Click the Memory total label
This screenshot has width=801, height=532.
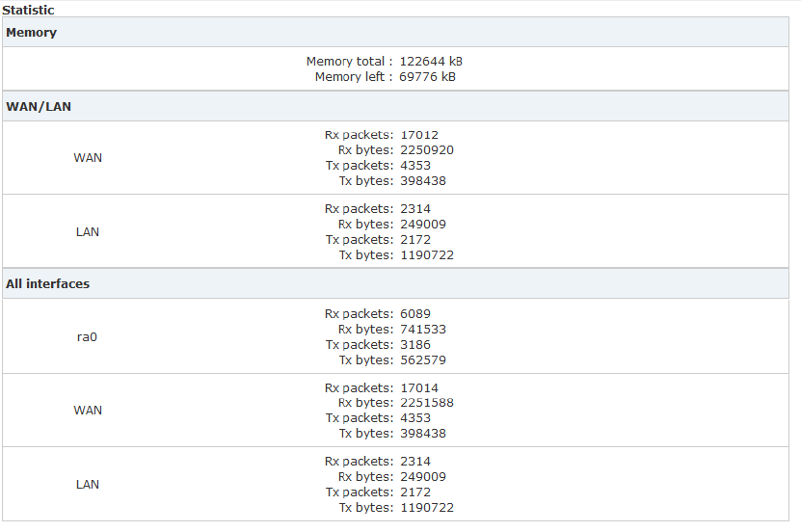(x=349, y=62)
